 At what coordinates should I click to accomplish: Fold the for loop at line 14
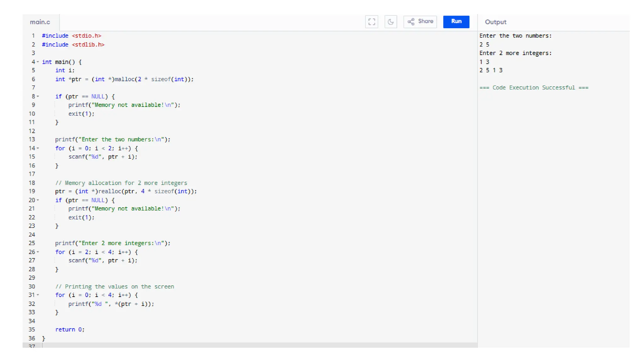click(38, 148)
